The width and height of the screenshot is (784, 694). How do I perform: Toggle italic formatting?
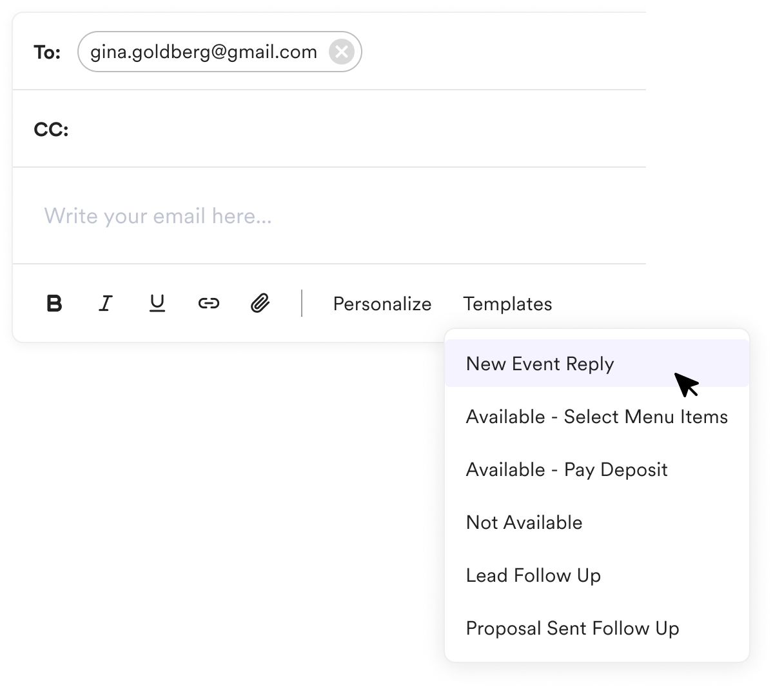(106, 303)
